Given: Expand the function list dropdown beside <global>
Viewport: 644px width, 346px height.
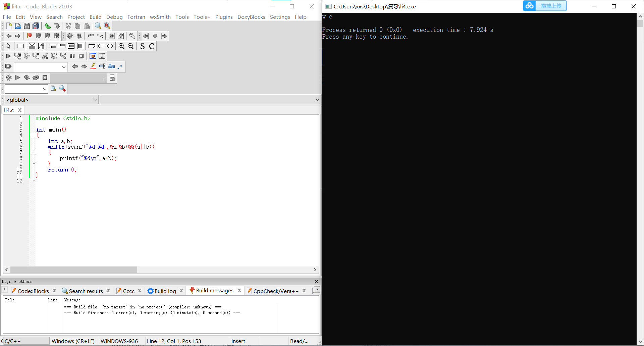Looking at the screenshot, I should [x=317, y=100].
